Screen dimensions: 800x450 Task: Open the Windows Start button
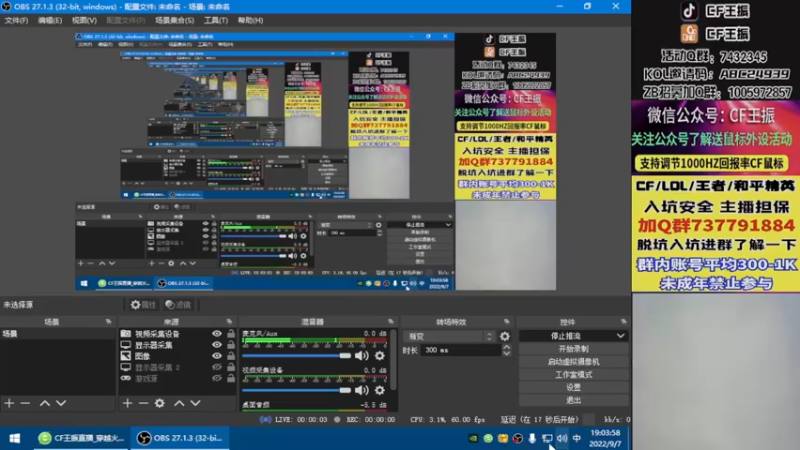tap(14, 438)
